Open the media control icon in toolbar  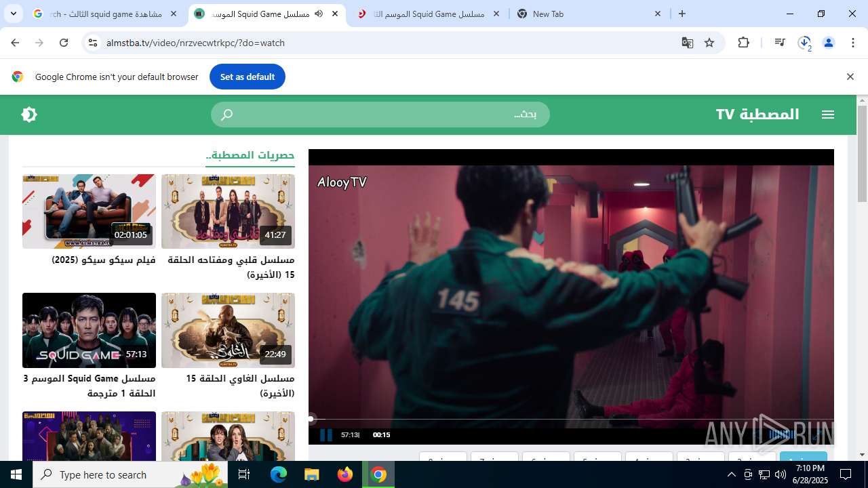(x=780, y=43)
